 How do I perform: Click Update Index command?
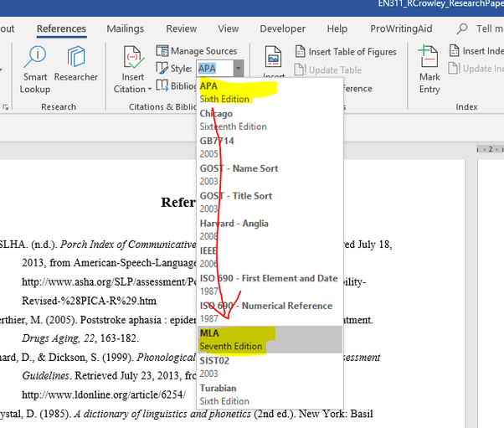pyautogui.click(x=476, y=69)
